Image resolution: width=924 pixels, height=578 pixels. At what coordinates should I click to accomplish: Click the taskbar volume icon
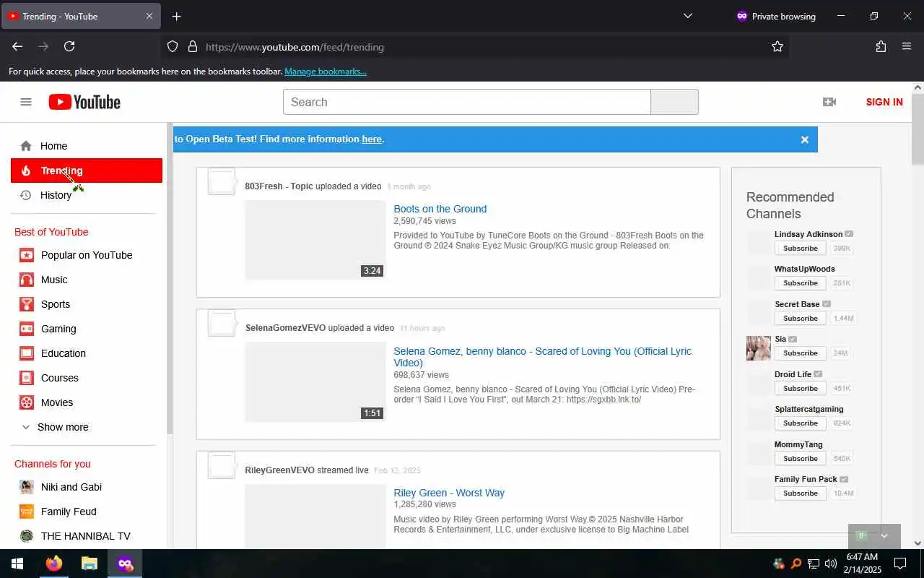830,564
